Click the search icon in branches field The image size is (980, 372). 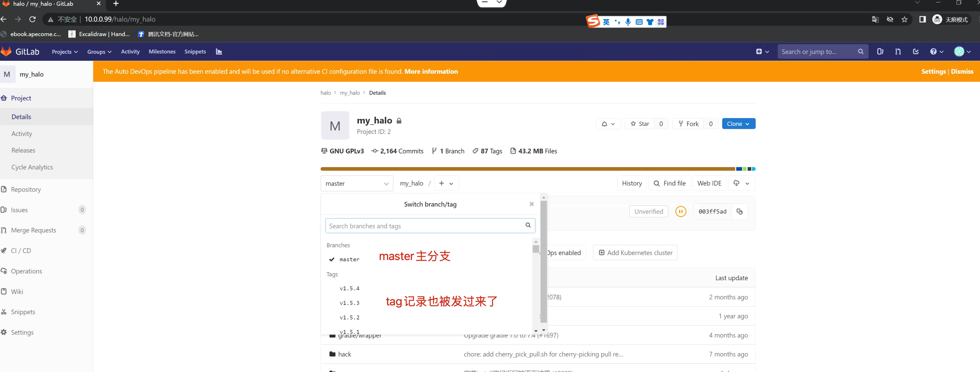pyautogui.click(x=528, y=225)
